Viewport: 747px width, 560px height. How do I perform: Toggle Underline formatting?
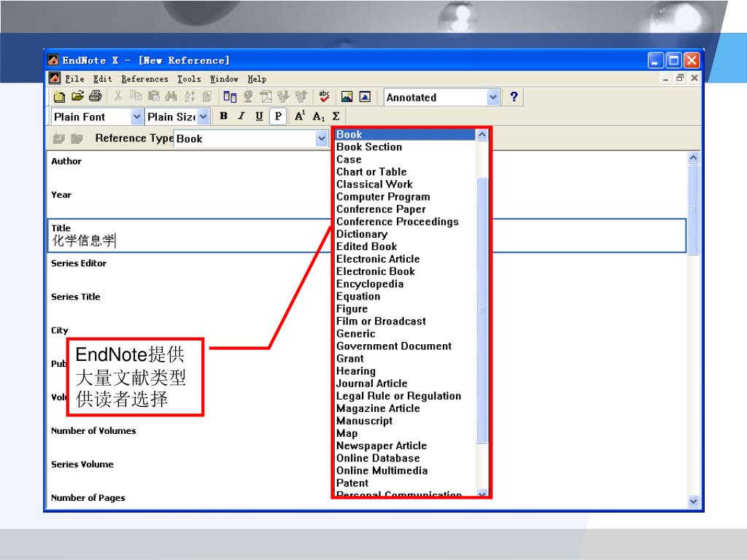(x=259, y=116)
